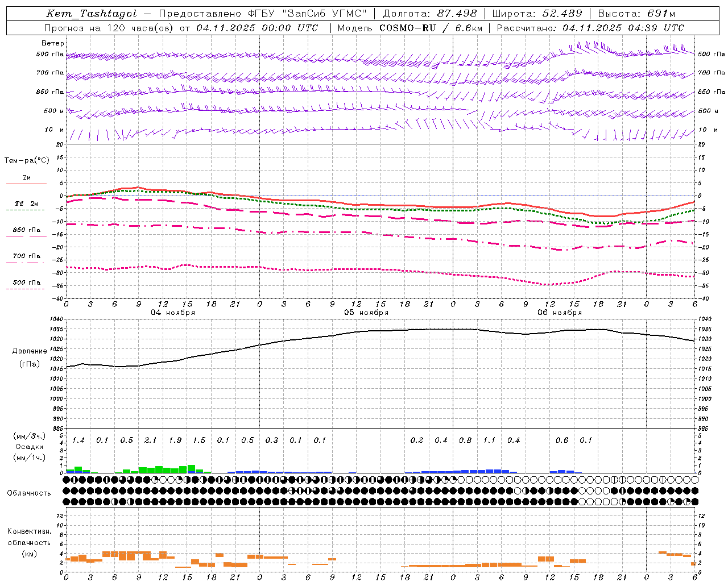Click the 1.1 precipitation value
Screen dimensions: 728x582
489,440
